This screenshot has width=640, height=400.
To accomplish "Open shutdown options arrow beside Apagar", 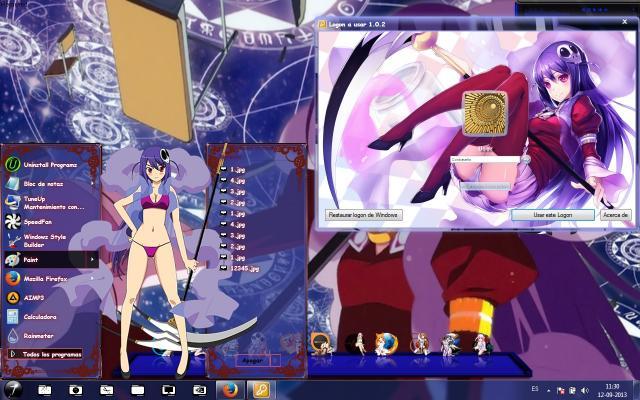I will tap(276, 361).
